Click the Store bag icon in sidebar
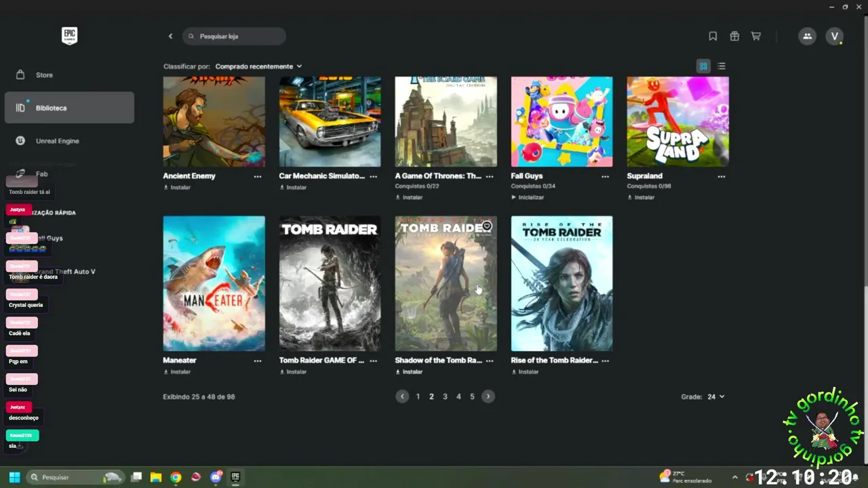Screen dimensions: 868x488 tap(20, 75)
